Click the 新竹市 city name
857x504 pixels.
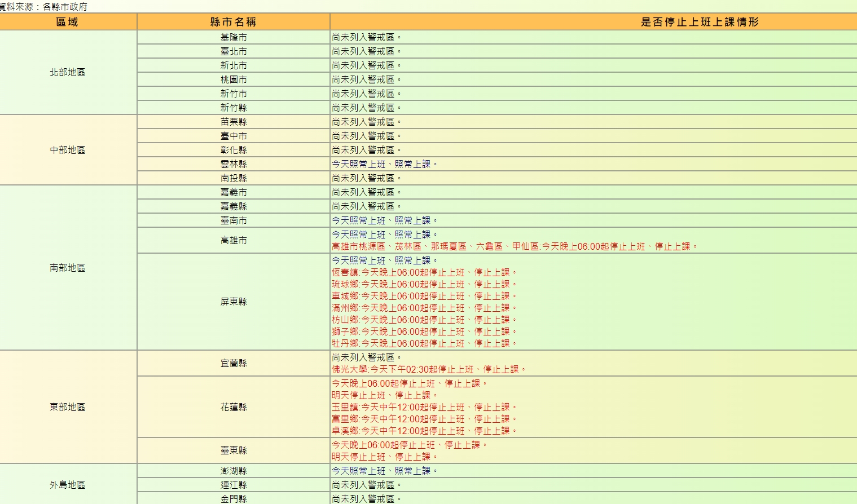point(234,94)
